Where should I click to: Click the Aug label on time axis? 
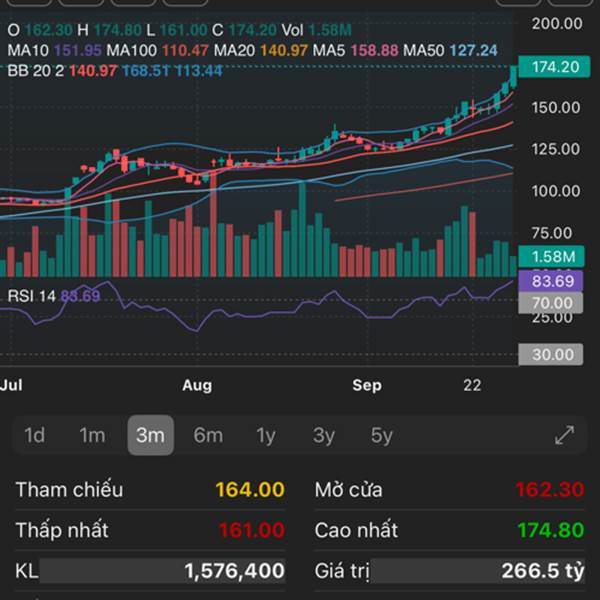(197, 384)
